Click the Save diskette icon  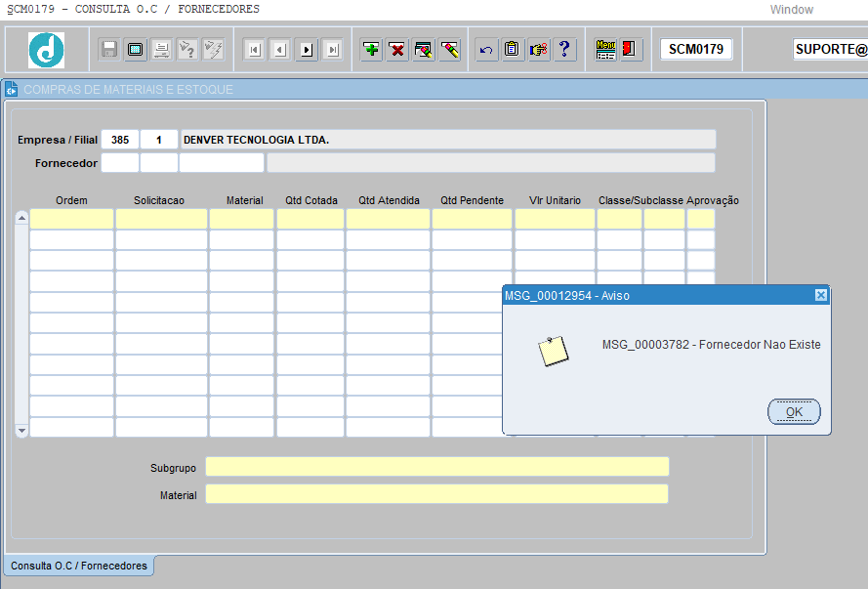(x=109, y=49)
